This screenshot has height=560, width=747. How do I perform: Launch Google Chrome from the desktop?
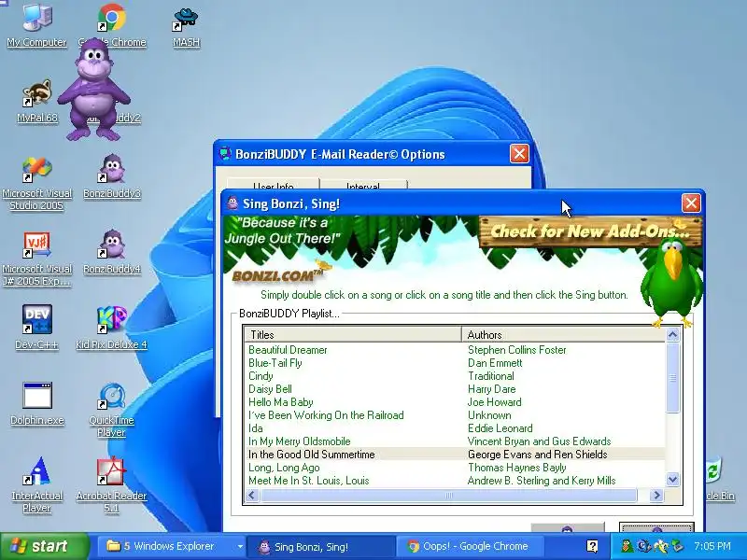click(112, 19)
